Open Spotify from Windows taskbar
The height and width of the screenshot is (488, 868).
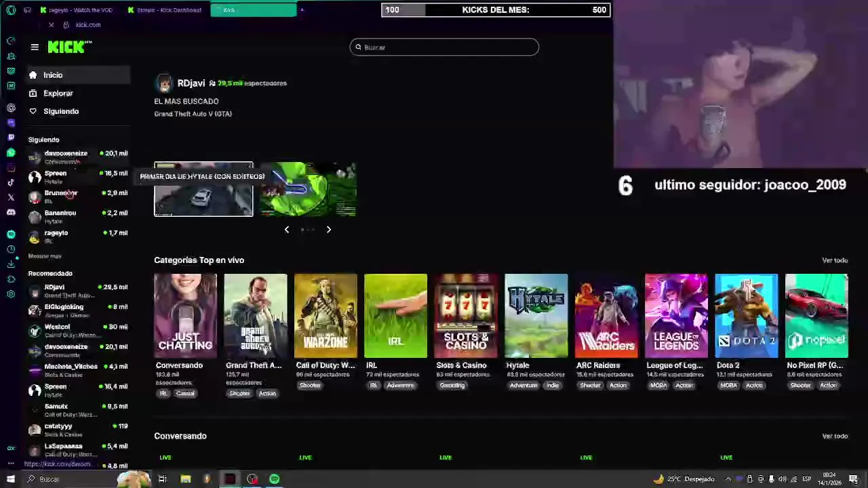[x=274, y=479]
